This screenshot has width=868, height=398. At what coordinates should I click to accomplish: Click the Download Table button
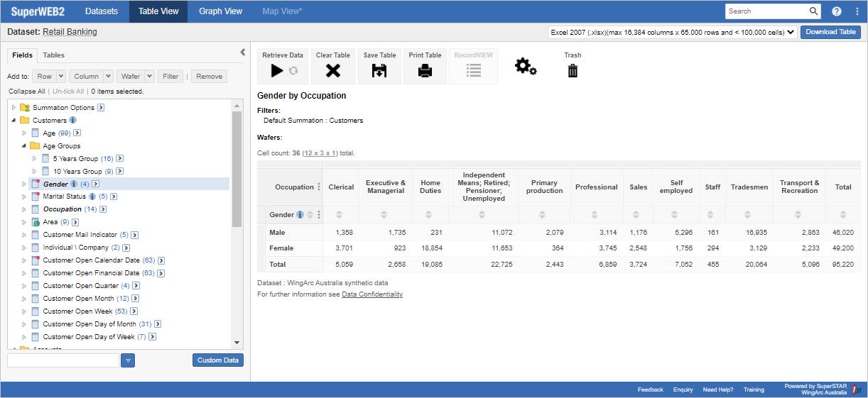pos(830,32)
